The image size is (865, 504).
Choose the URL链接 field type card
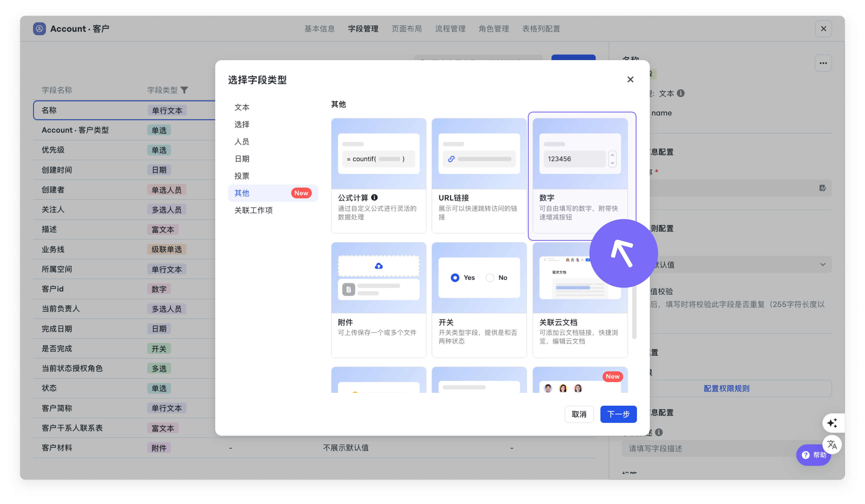[x=479, y=176]
